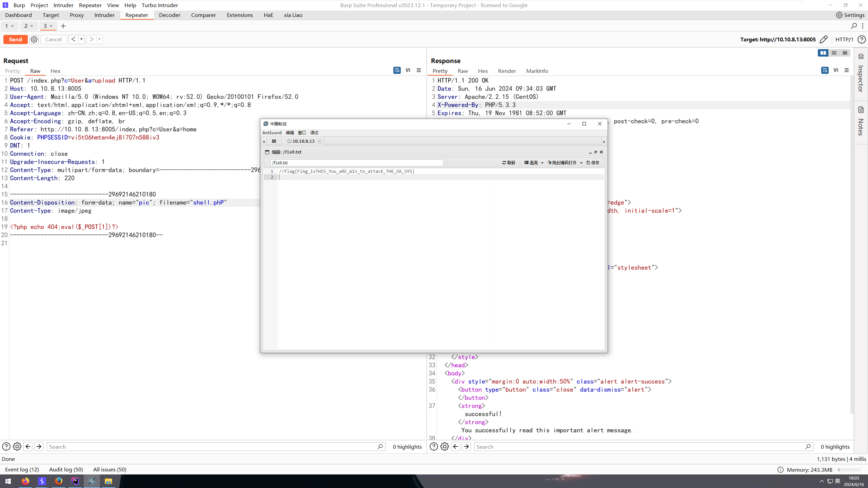Open response pane hamburger menu
The height and width of the screenshot is (488, 868).
(847, 70)
